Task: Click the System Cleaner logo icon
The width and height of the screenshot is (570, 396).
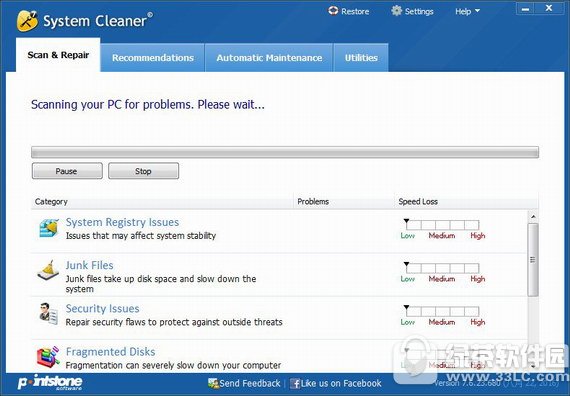Action: 27,21
